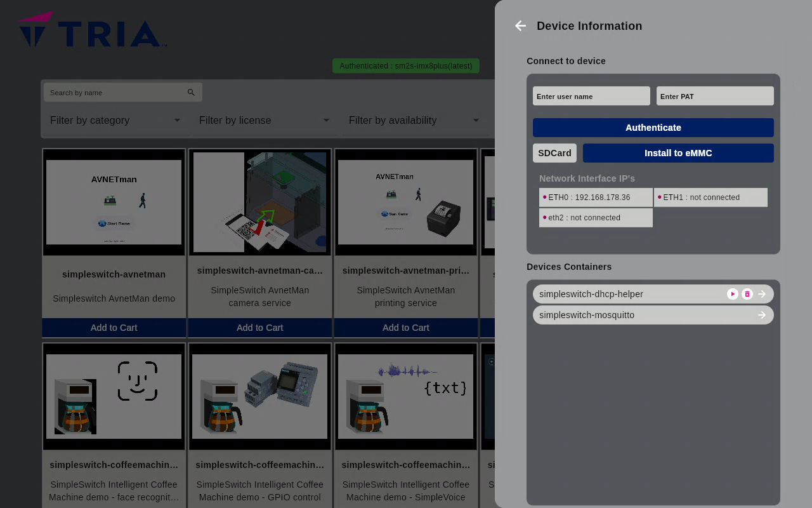
Task: Open the coffee machine face recognition thumbnail
Action: [114, 396]
